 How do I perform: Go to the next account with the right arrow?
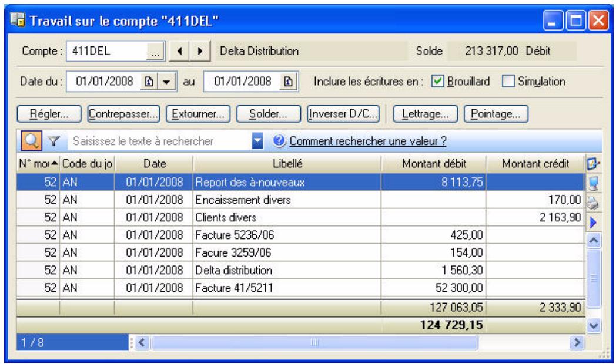point(200,51)
